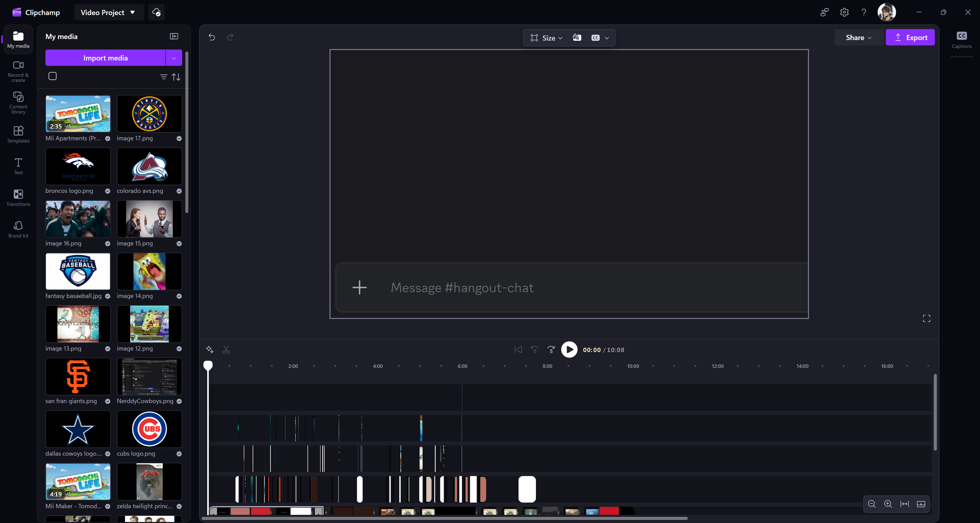The height and width of the screenshot is (523, 980).
Task: Export the video
Action: [910, 37]
